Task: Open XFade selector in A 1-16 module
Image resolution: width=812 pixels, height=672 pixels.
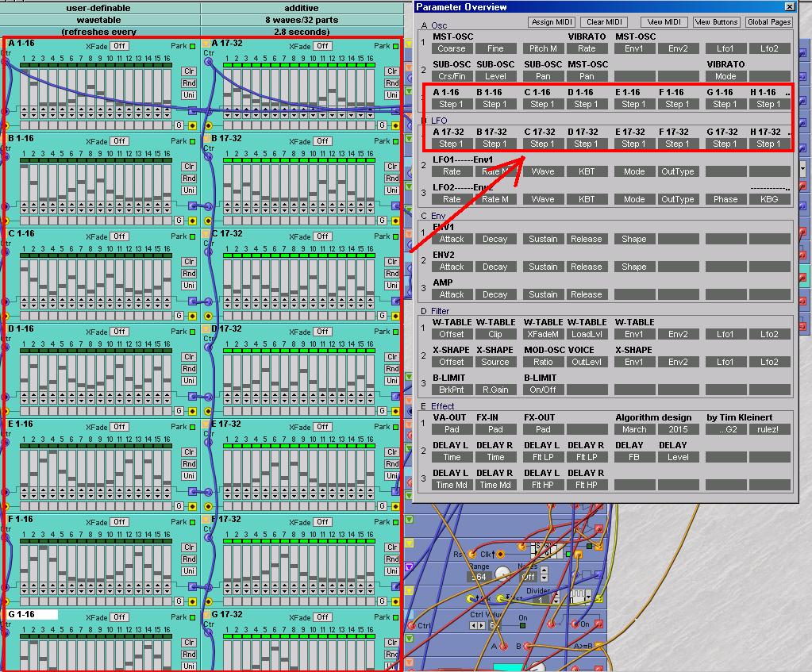Action: pos(119,46)
